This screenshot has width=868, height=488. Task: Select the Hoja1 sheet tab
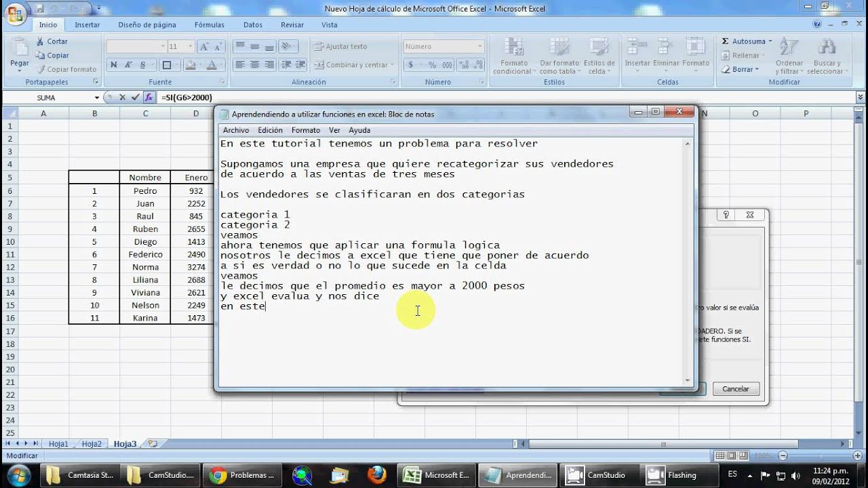pyautogui.click(x=58, y=444)
